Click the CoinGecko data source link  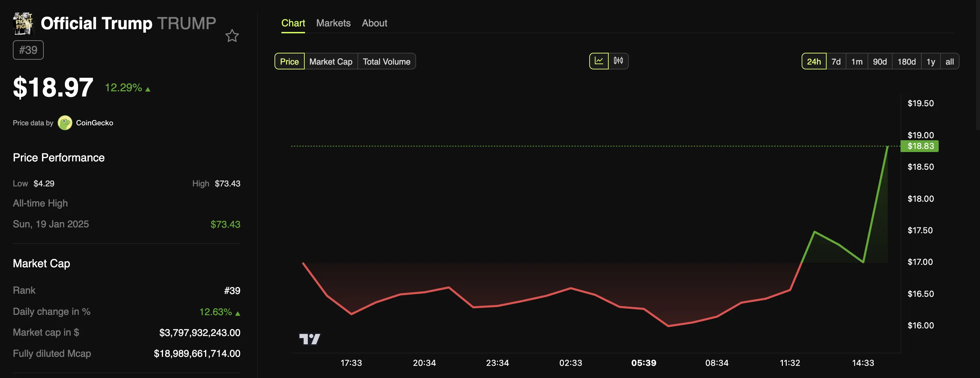coord(94,123)
